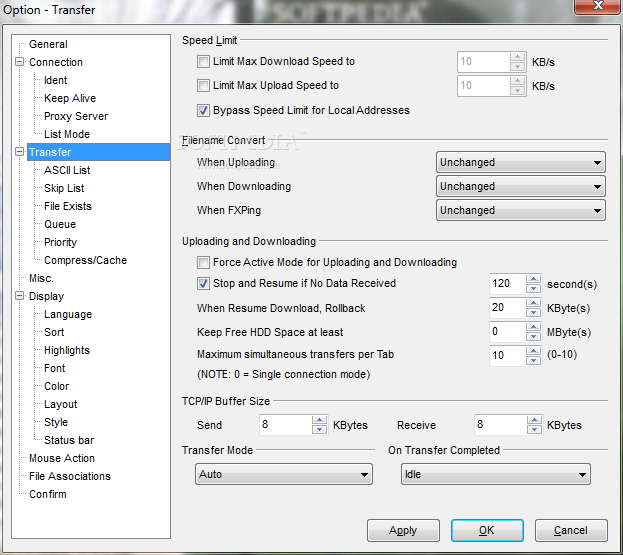Increase the Keep Free HDD Space value
Viewport: 623px width, 555px height.
click(x=534, y=327)
